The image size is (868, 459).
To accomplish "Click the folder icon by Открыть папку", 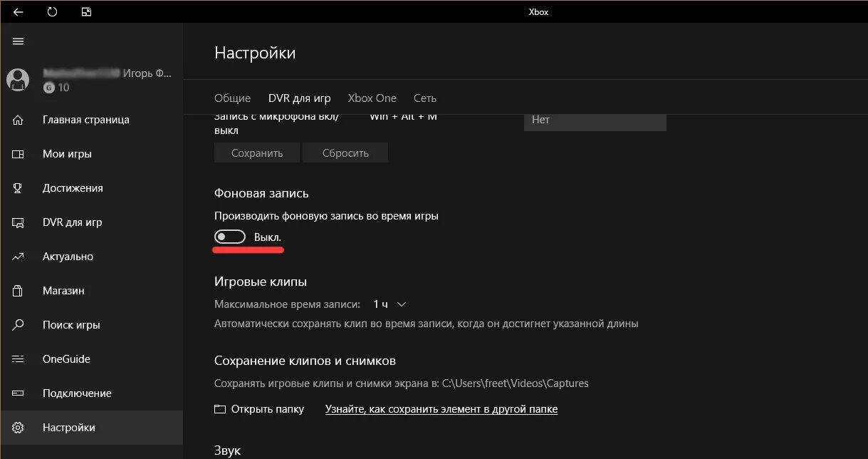I will tap(219, 410).
